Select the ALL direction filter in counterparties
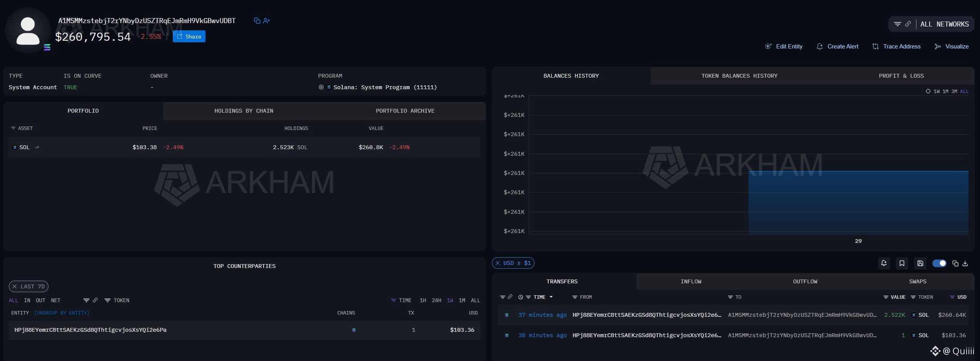The width and height of the screenshot is (980, 361). (13, 300)
